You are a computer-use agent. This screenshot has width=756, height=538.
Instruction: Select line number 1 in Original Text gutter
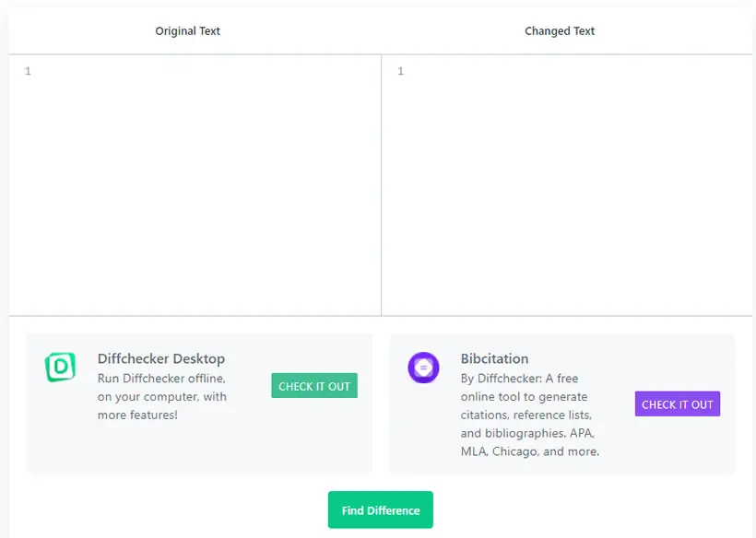click(28, 71)
